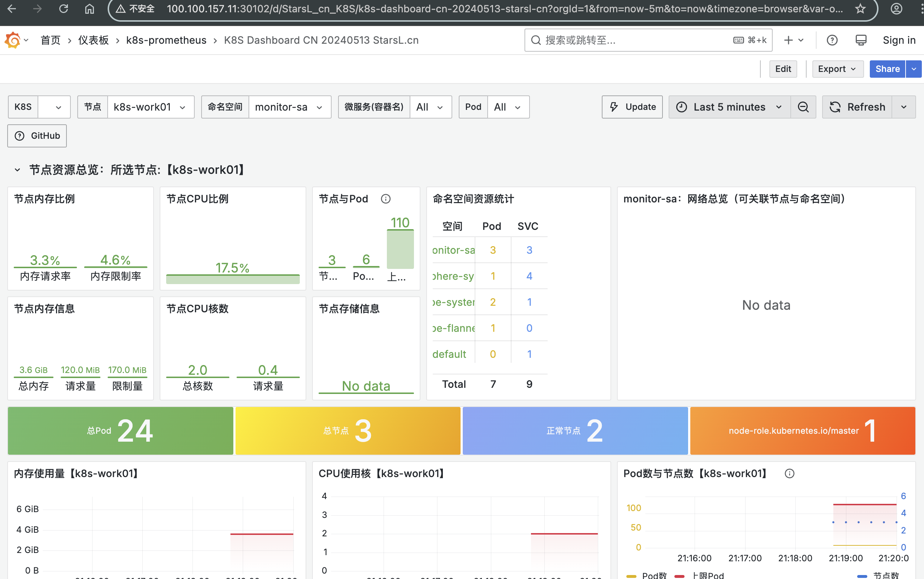Image resolution: width=924 pixels, height=579 pixels.
Task: Click the 内存使用量【k8s-work01】 panel title
Action: click(x=77, y=473)
